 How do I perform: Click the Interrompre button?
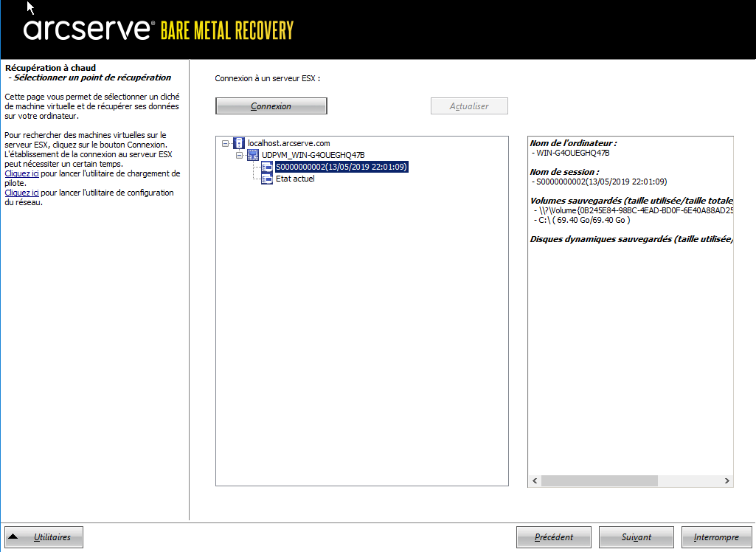point(716,537)
